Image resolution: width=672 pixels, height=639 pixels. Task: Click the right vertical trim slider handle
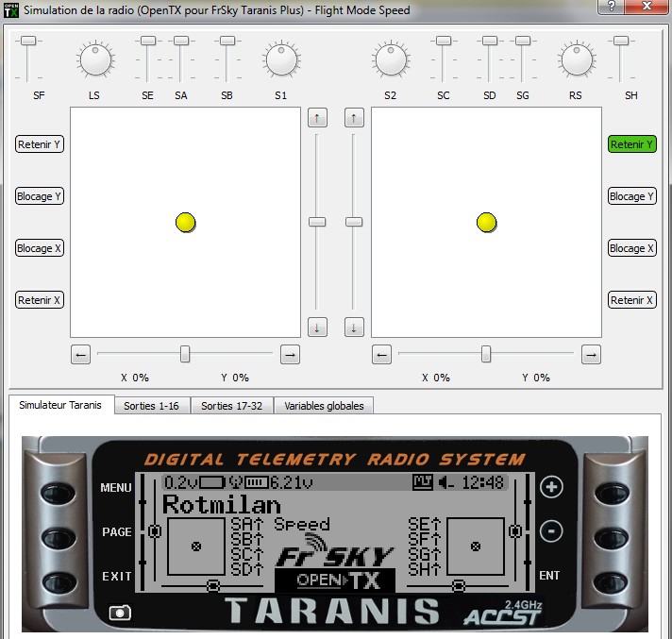pos(354,222)
